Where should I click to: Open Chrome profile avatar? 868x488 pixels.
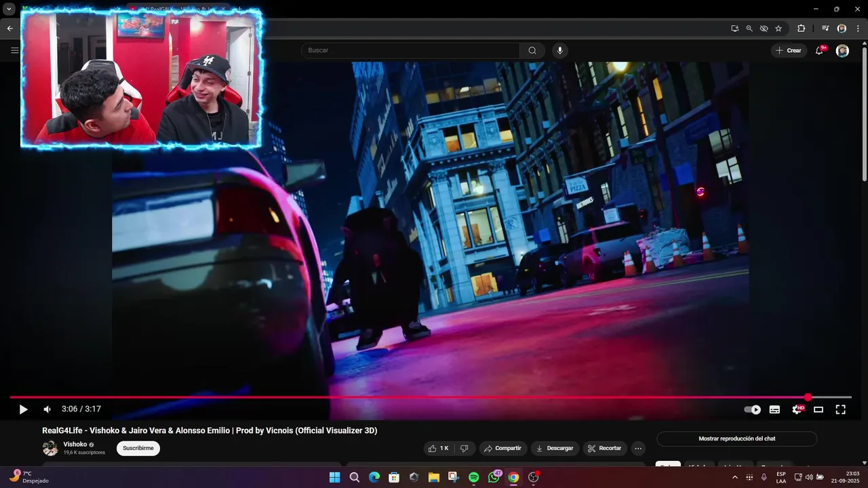(842, 28)
